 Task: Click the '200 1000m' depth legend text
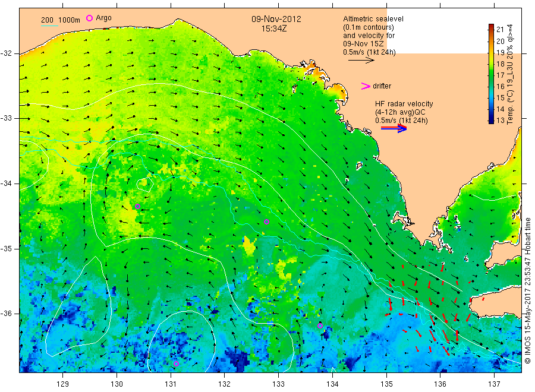tap(61, 20)
